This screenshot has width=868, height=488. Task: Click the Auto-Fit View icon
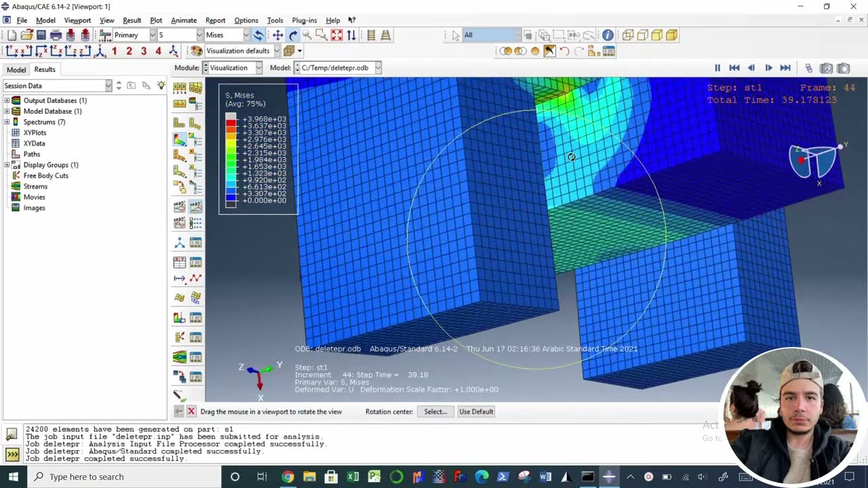(336, 35)
